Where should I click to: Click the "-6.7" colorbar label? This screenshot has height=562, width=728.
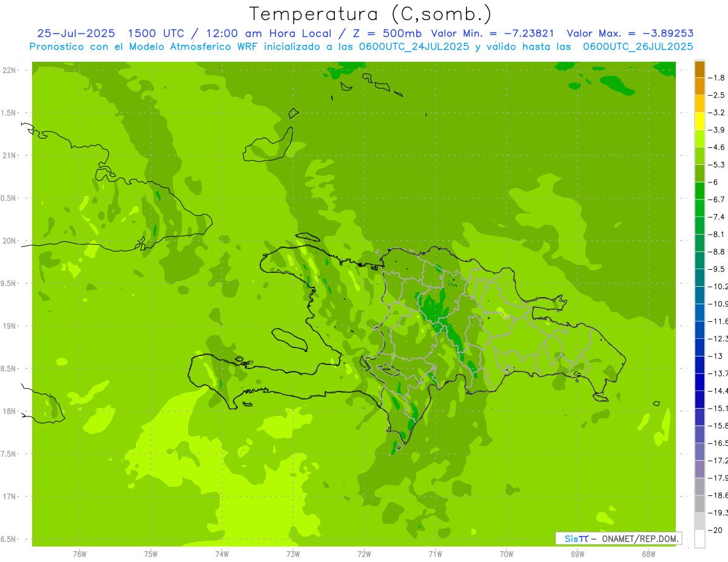[x=718, y=199]
